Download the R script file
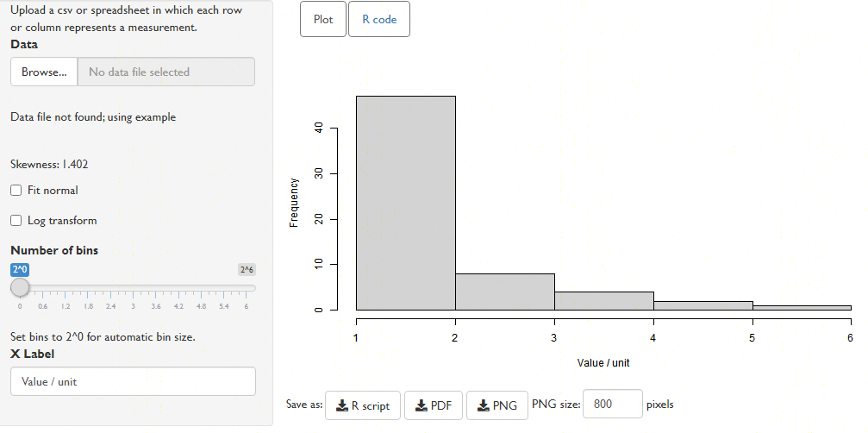This screenshot has height=433, width=868. point(363,406)
